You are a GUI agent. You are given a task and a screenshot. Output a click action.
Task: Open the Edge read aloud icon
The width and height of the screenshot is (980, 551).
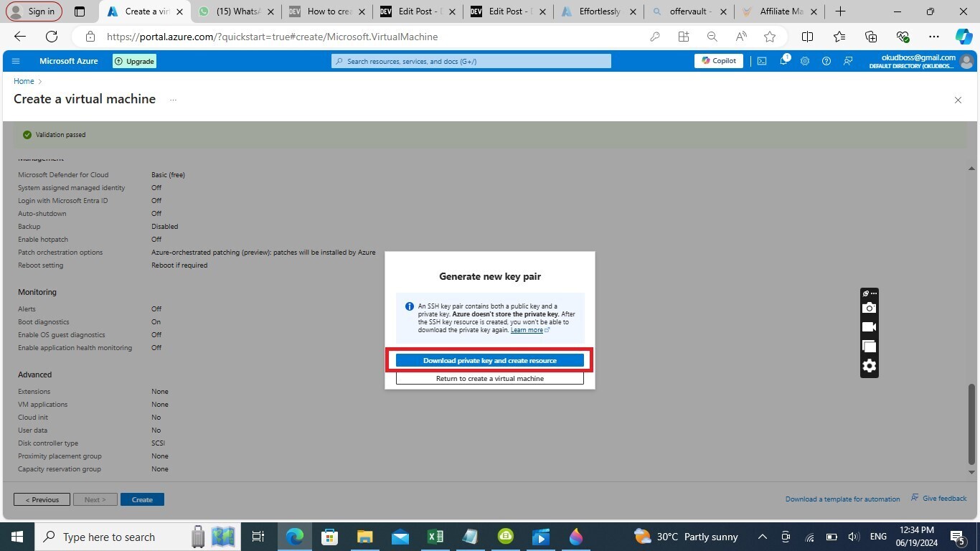coord(741,37)
